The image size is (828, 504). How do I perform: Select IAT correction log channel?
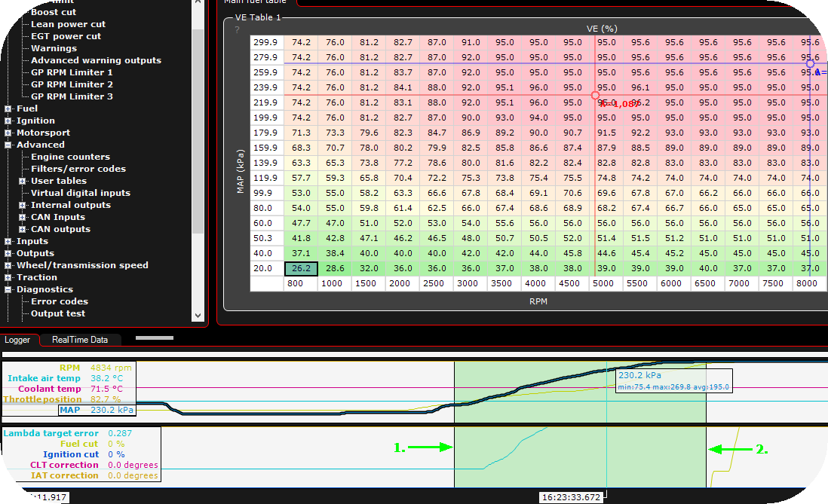tap(64, 475)
